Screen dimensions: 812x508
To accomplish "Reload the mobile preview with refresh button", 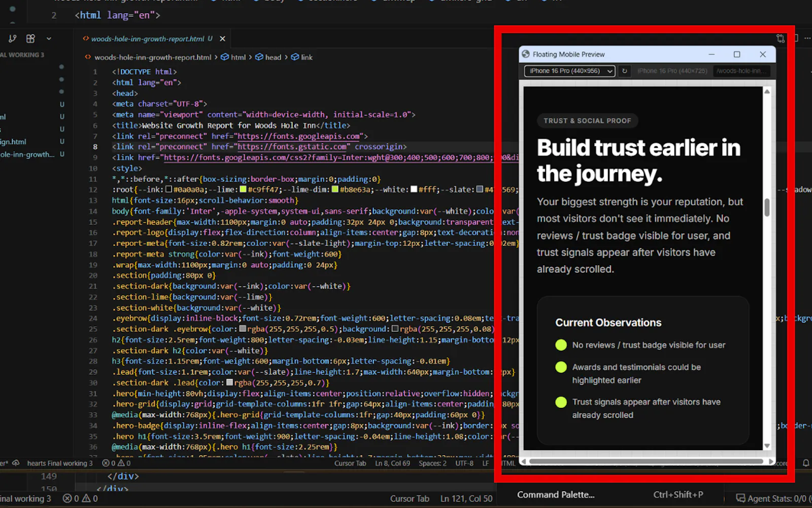I will pyautogui.click(x=625, y=71).
